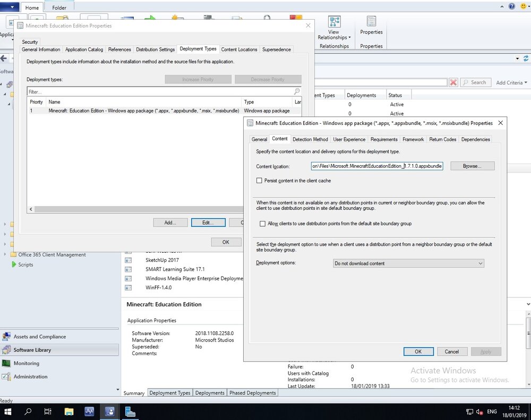The width and height of the screenshot is (531, 420).
Task: Open the Return Codes tab
Action: pos(442,139)
